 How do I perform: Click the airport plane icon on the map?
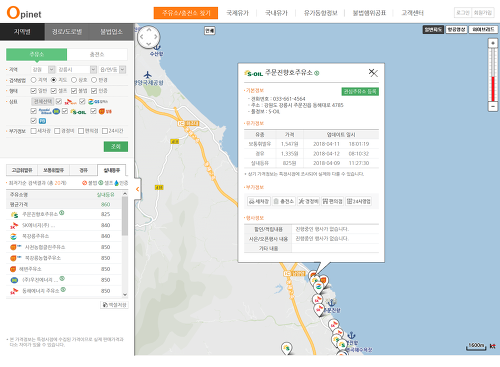(x=148, y=75)
